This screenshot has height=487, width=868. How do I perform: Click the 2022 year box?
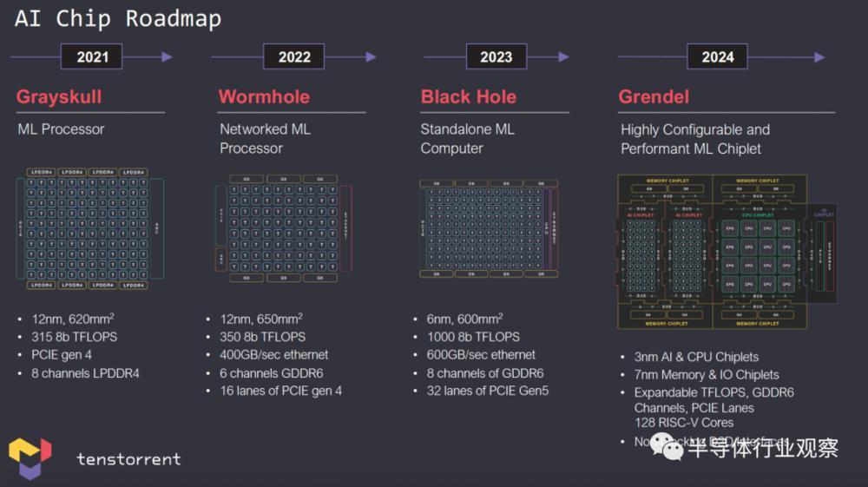click(293, 56)
